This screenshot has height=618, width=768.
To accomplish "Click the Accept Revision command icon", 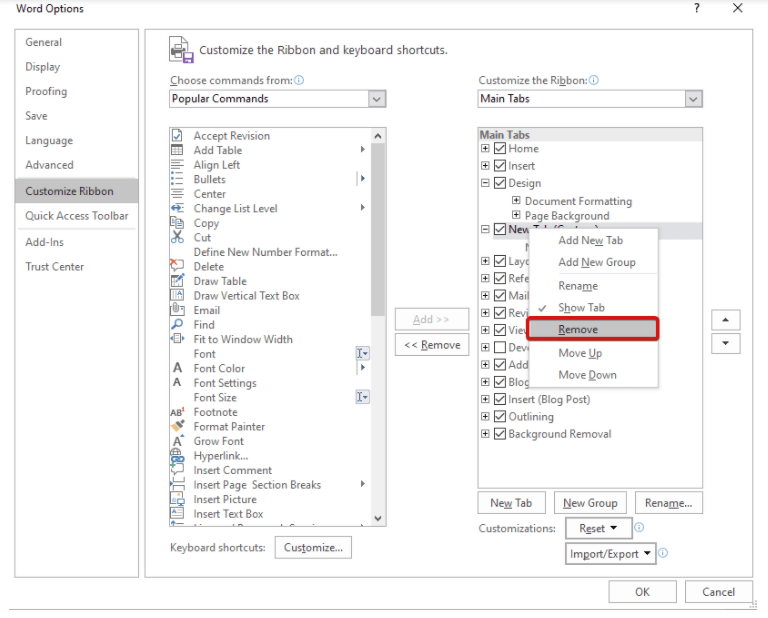I will tap(177, 135).
